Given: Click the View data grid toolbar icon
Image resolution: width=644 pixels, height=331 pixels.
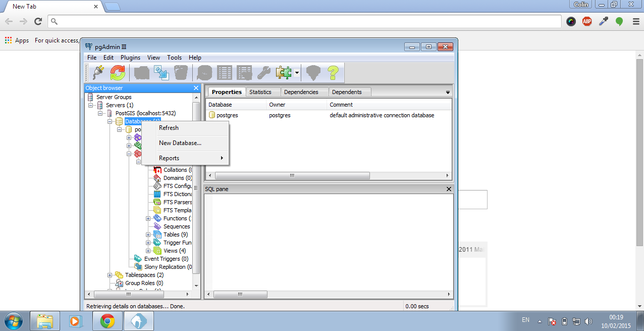Looking at the screenshot, I should (x=225, y=73).
